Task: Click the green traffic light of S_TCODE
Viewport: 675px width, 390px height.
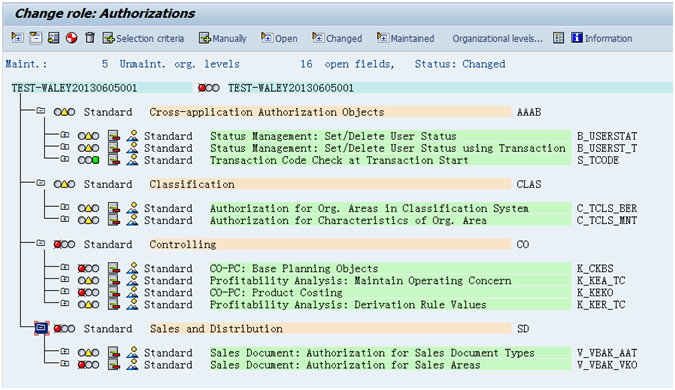Action: [x=88, y=161]
